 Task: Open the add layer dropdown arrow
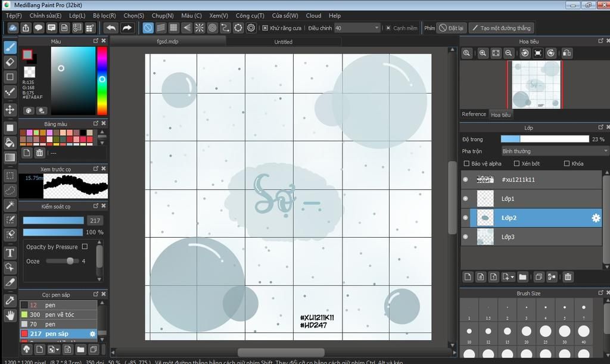click(x=512, y=277)
